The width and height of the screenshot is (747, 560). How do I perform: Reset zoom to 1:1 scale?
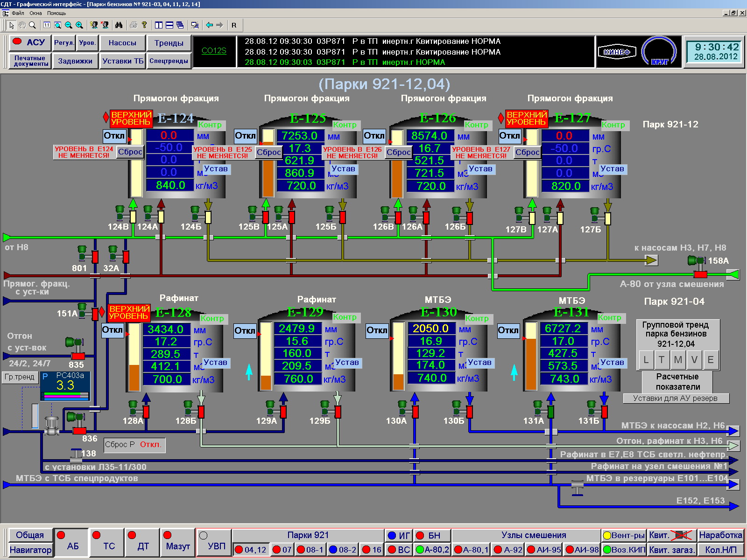click(x=47, y=25)
